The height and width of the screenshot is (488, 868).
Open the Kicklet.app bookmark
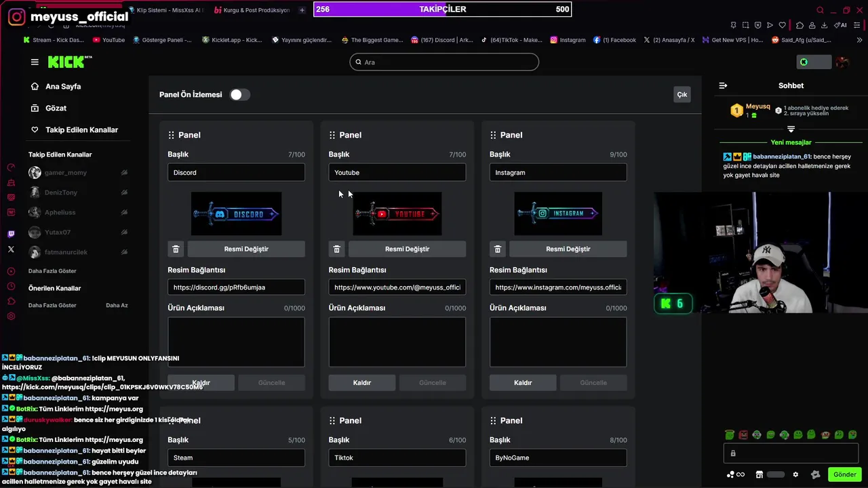(x=232, y=40)
